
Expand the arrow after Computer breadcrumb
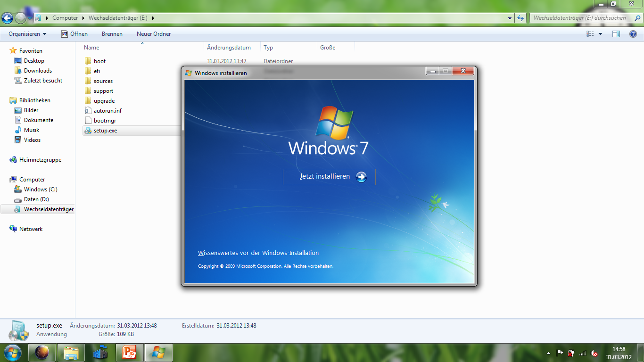pos(83,18)
